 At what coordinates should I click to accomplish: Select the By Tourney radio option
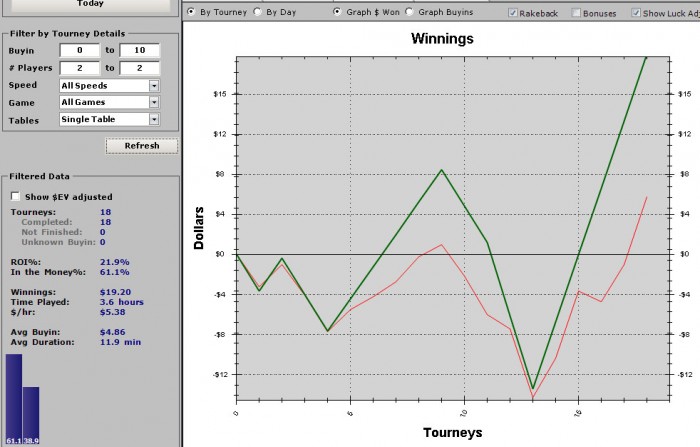tap(191, 12)
